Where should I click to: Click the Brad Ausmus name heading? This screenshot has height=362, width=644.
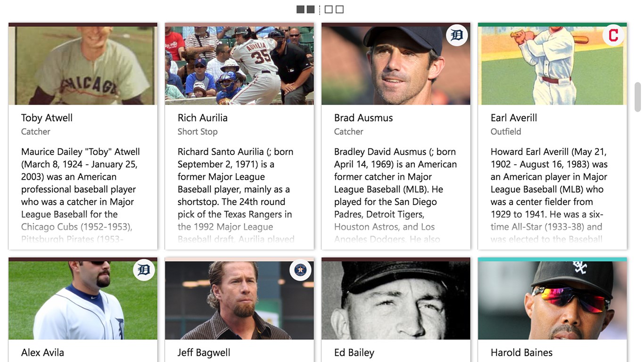click(363, 118)
